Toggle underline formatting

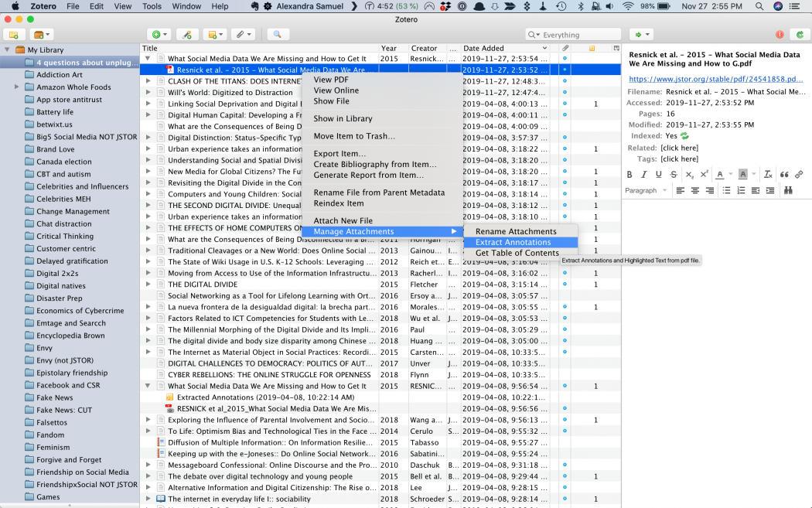tap(659, 175)
